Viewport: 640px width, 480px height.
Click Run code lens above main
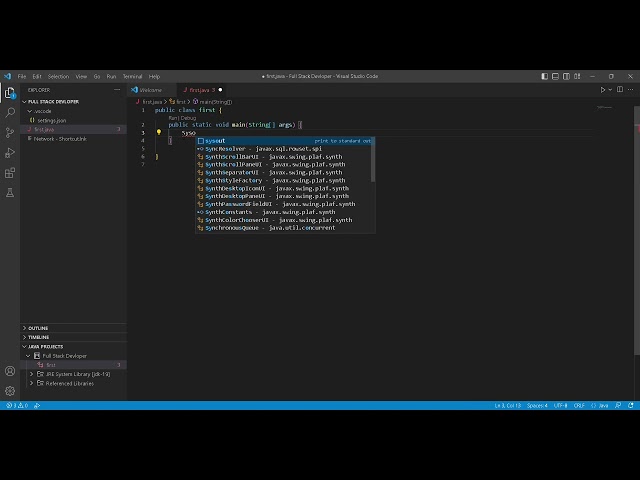click(x=172, y=118)
